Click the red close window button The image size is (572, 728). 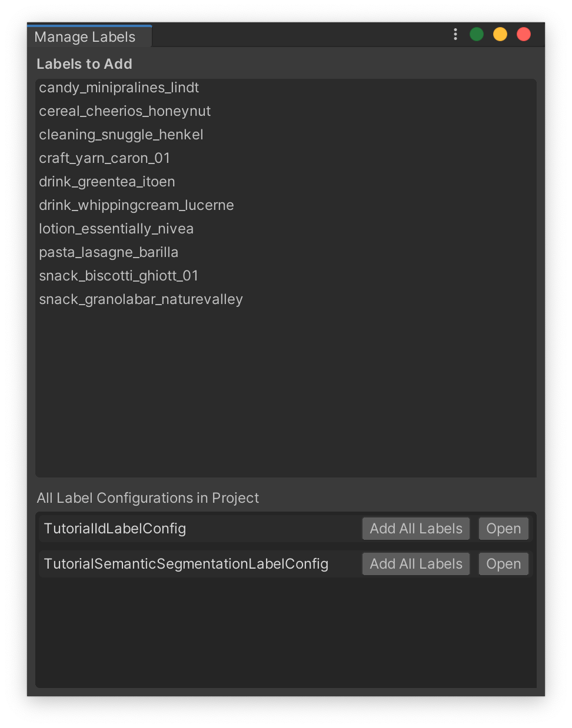524,35
